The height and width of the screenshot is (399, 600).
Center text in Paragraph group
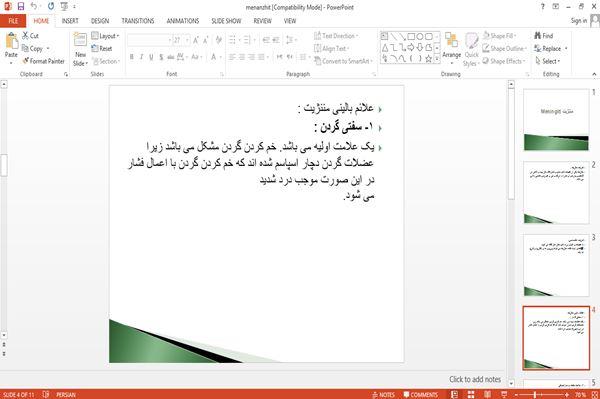click(242, 57)
